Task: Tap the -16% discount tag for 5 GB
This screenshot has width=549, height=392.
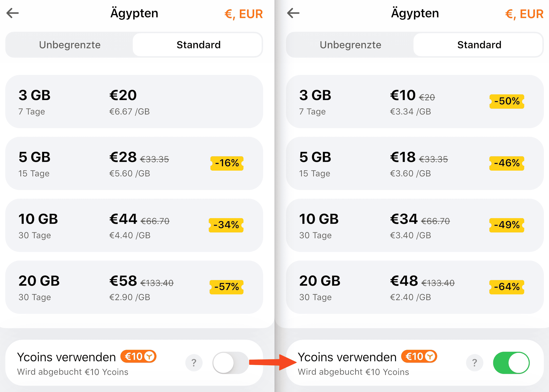Action: (227, 163)
